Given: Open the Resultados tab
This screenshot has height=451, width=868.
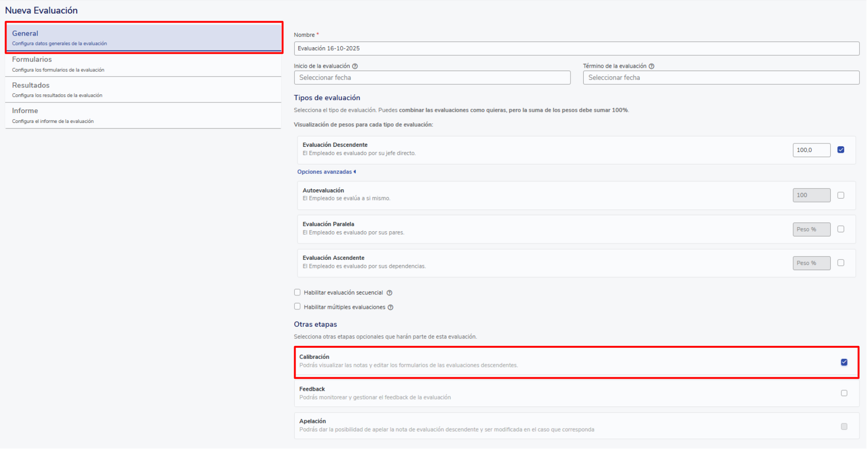Looking at the screenshot, I should coord(143,90).
